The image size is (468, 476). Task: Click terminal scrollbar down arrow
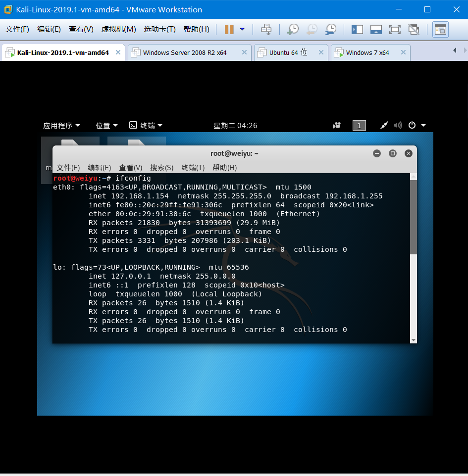click(x=414, y=340)
